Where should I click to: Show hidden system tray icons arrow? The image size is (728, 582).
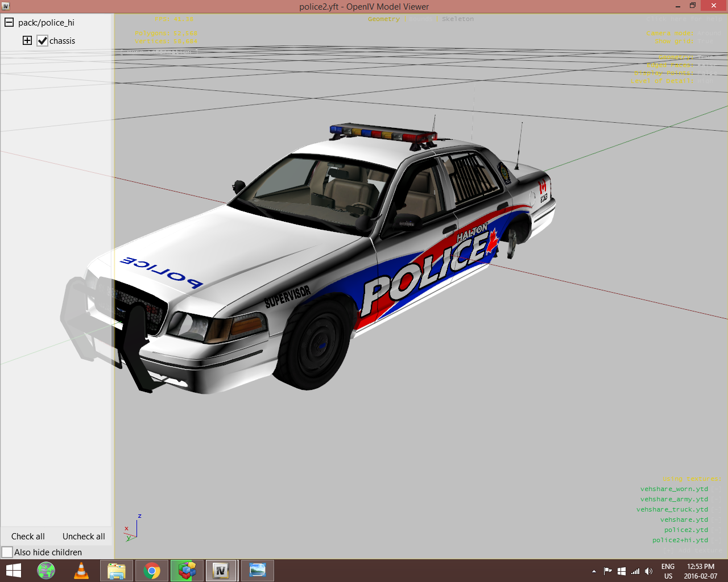click(x=594, y=571)
